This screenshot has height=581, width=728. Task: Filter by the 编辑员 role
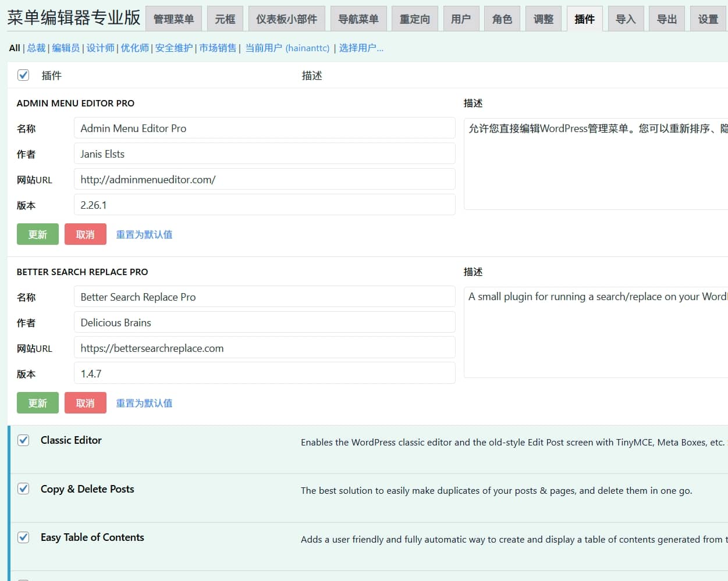coord(66,48)
